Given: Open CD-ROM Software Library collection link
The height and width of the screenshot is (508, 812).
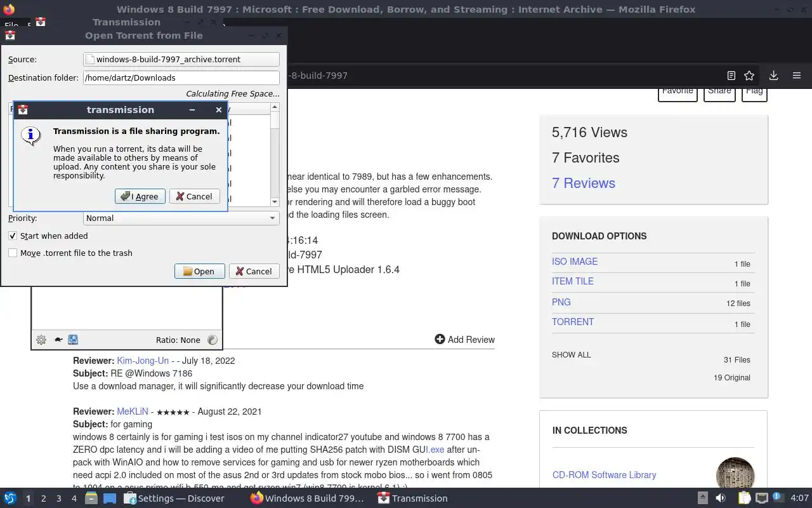Looking at the screenshot, I should coord(605,475).
